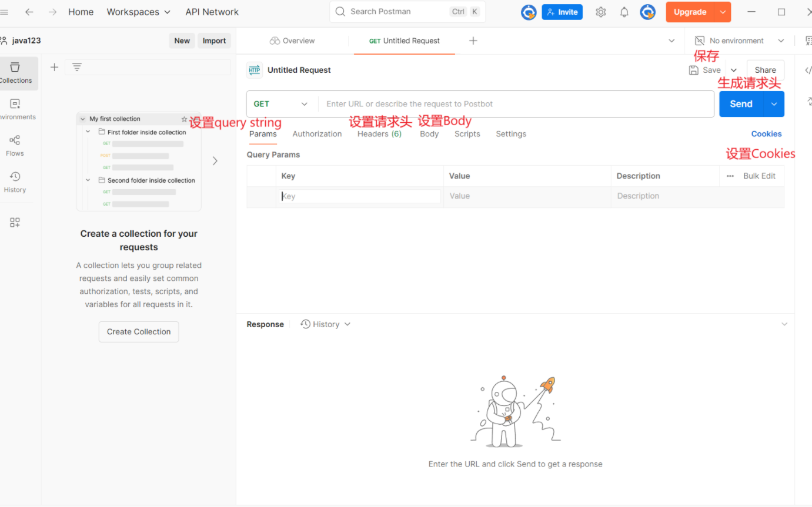This screenshot has height=507, width=812.
Task: Click the Bulk Edit ellipsis icon
Action: coord(730,176)
